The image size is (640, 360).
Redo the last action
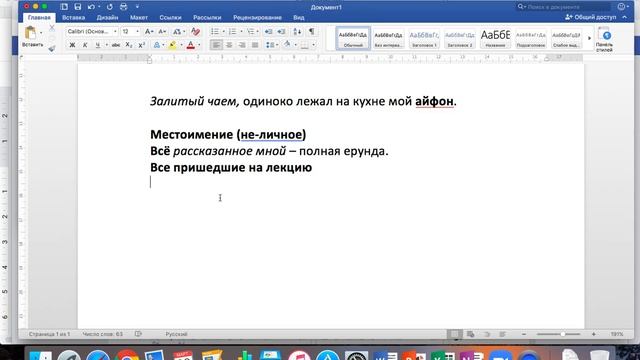[x=109, y=7]
